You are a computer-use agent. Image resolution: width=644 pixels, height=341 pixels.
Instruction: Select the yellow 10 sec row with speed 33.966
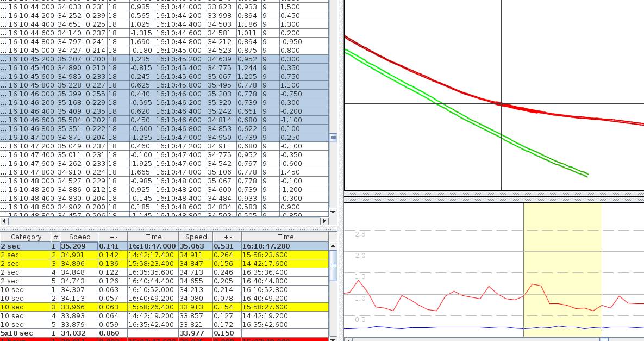[79, 307]
